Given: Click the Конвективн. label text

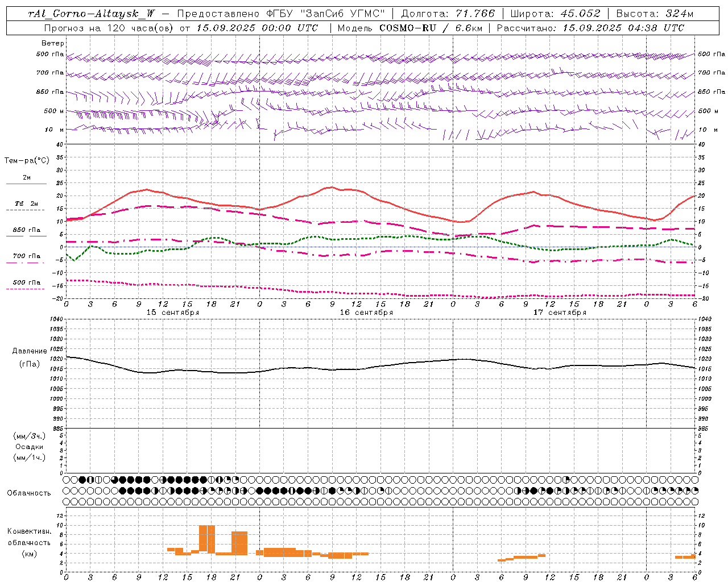Looking at the screenshot, I should tap(29, 531).
